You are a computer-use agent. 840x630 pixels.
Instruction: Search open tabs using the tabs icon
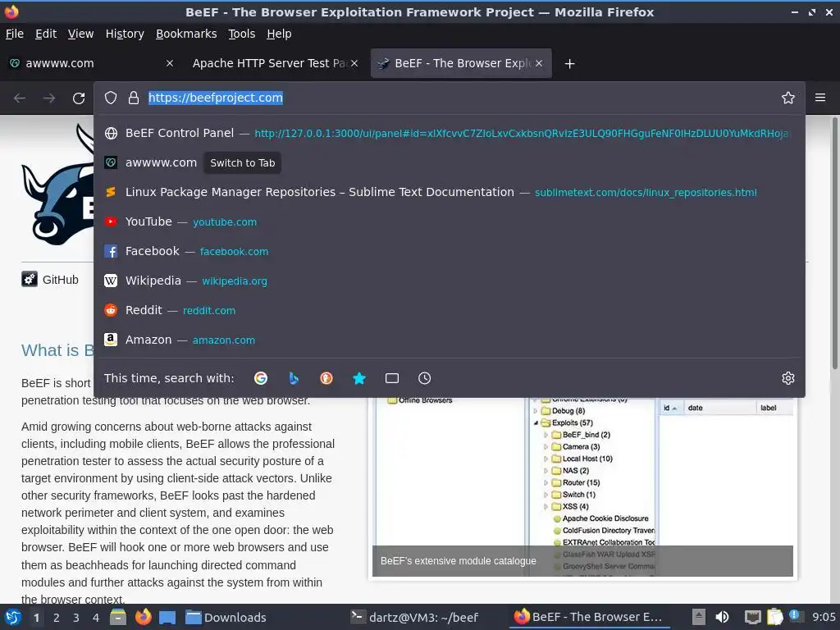tap(391, 378)
